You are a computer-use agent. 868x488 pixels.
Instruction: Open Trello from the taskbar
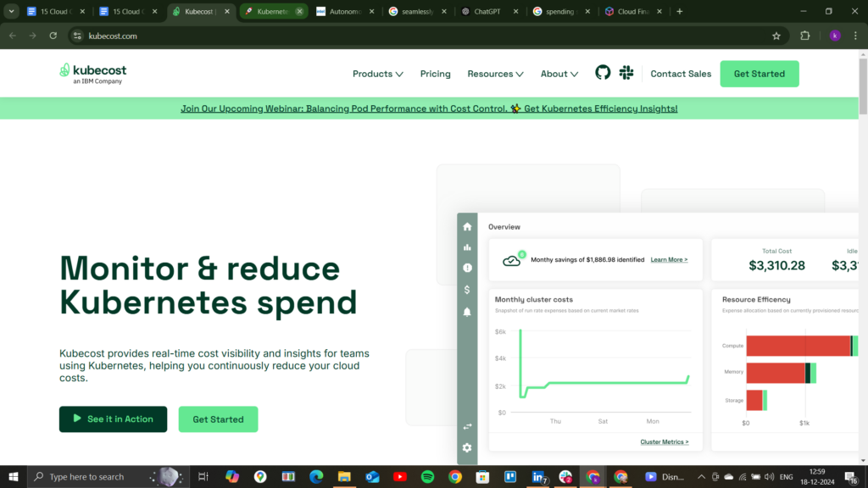pos(510,476)
